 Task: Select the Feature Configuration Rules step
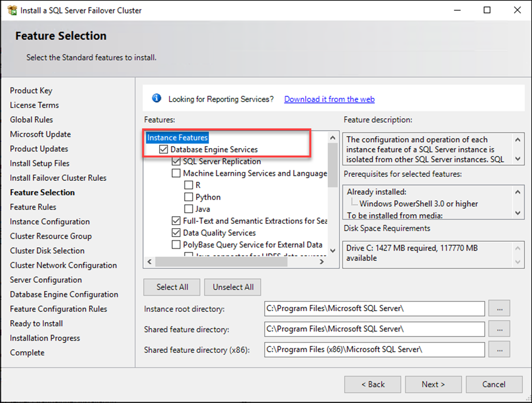(x=59, y=309)
